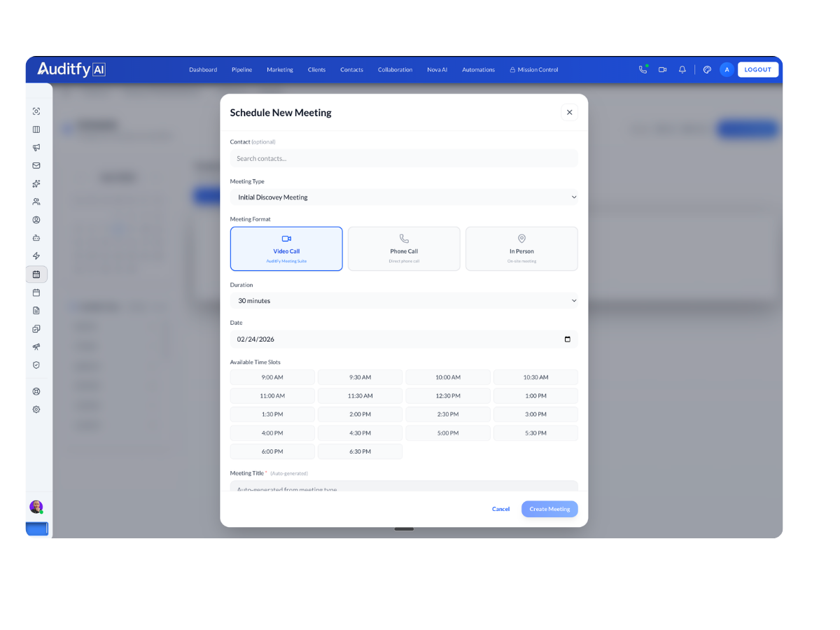
Task: Open the sparkles icon in sidebar
Action: click(36, 183)
